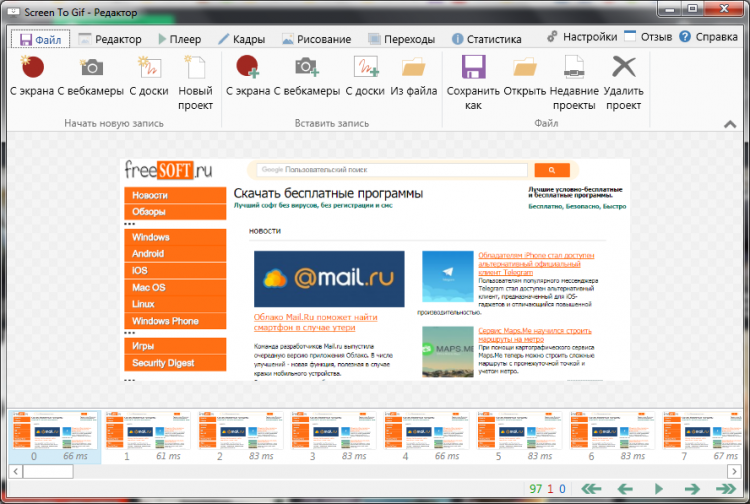Image resolution: width=750 pixels, height=504 pixels.
Task: Open the Кадры tab
Action: (x=242, y=39)
